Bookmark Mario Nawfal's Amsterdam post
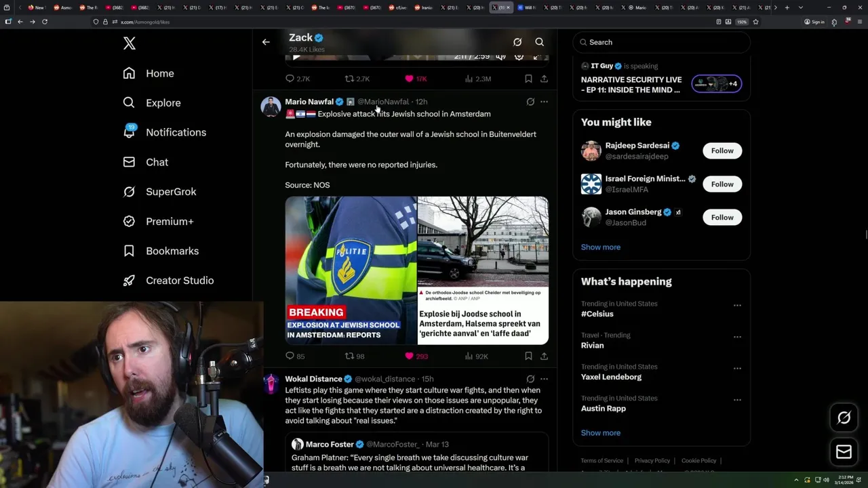Image resolution: width=868 pixels, height=488 pixels. tap(528, 356)
